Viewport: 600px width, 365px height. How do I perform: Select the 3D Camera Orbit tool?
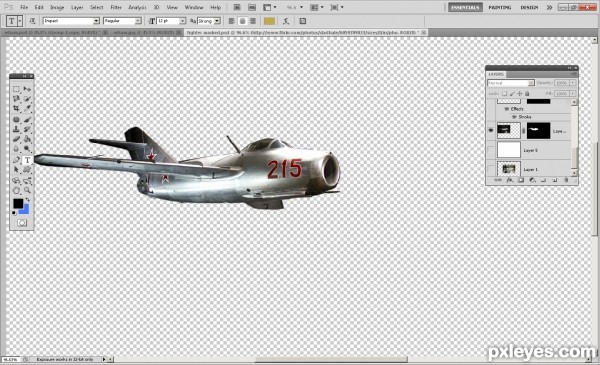tap(27, 181)
